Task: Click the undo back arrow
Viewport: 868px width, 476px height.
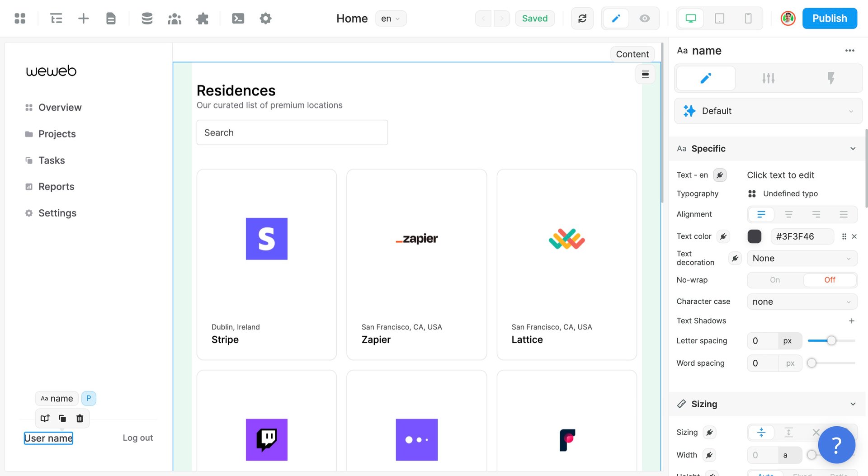Action: point(483,19)
